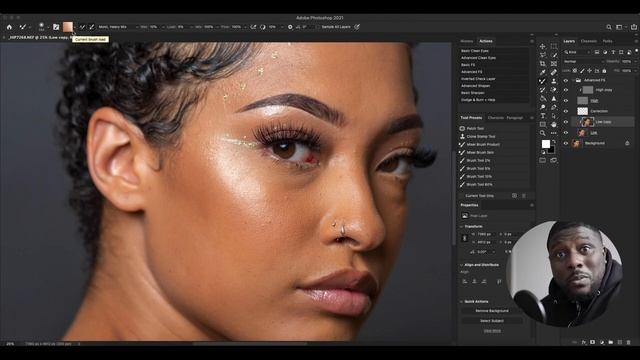
Task: Select the Actions tab
Action: coord(486,41)
